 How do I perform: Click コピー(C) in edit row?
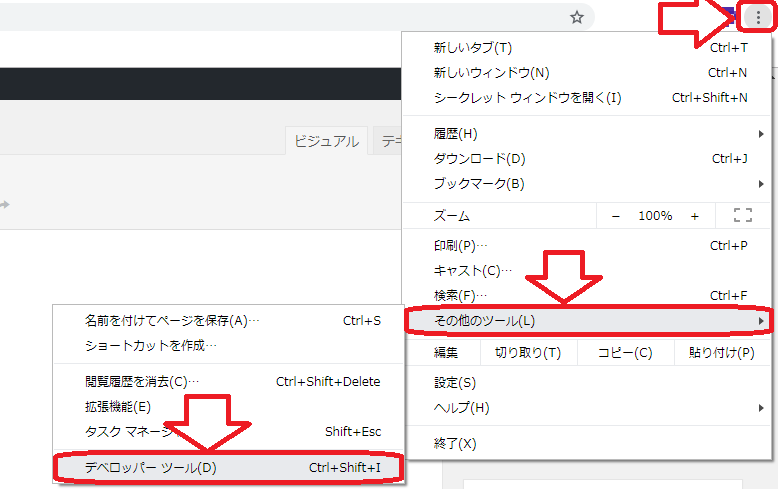point(624,352)
